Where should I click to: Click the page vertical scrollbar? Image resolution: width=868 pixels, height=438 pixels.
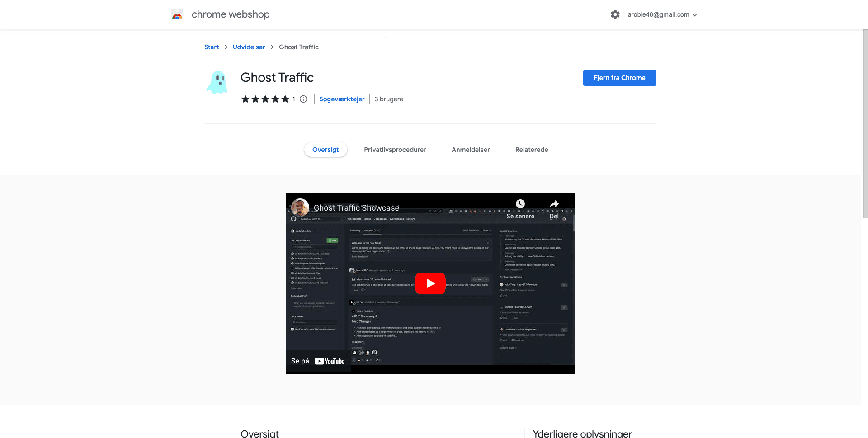coord(865,124)
